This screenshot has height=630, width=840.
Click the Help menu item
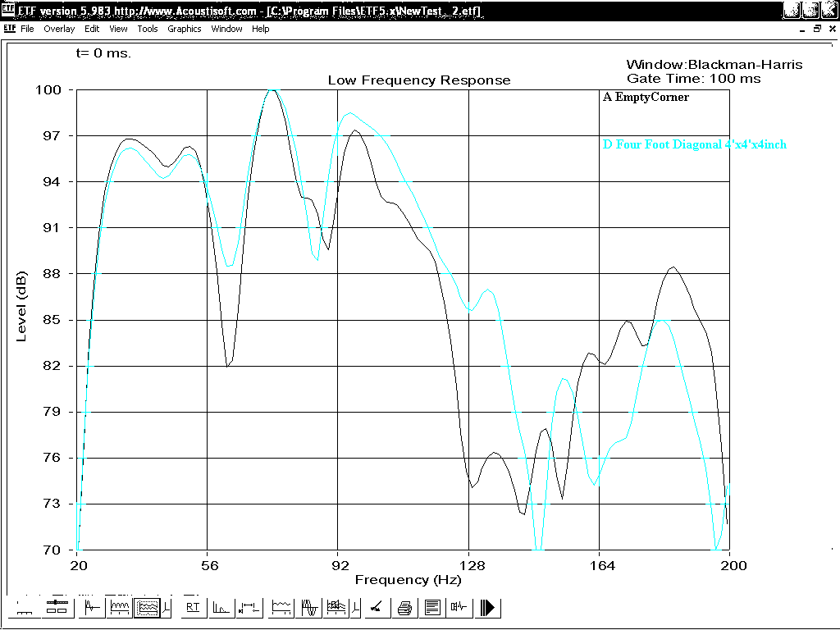260,29
